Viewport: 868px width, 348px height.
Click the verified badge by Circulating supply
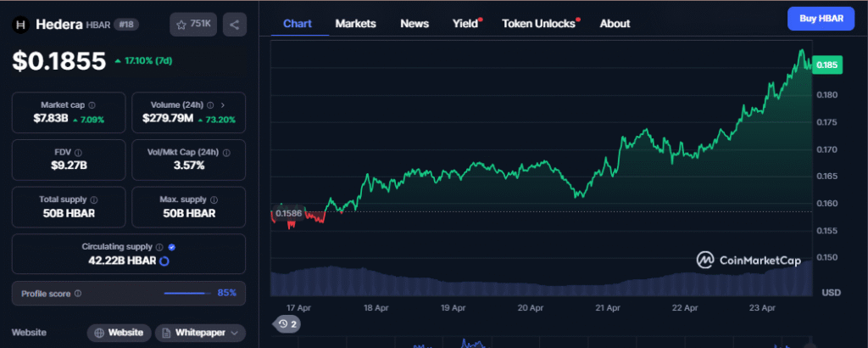171,247
